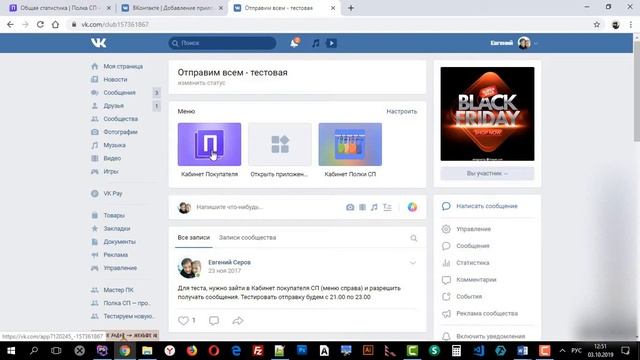Open Управление in left sidebar
This screenshot has height=360, width=640.
coord(120,268)
